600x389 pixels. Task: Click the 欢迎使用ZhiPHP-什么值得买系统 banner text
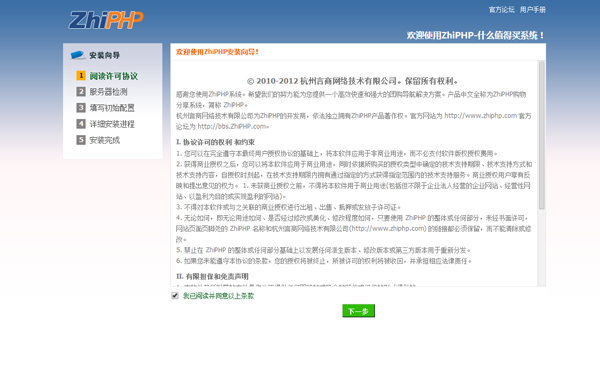point(475,36)
